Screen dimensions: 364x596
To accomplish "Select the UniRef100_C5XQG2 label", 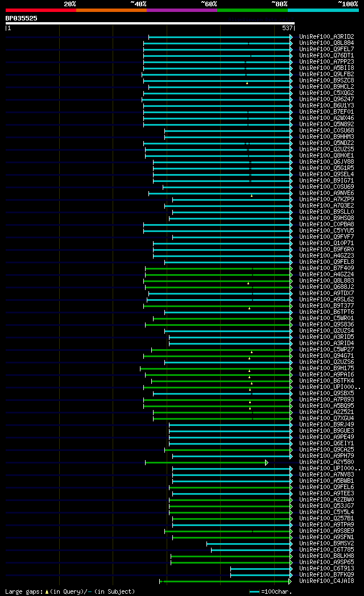I will pos(326,93).
